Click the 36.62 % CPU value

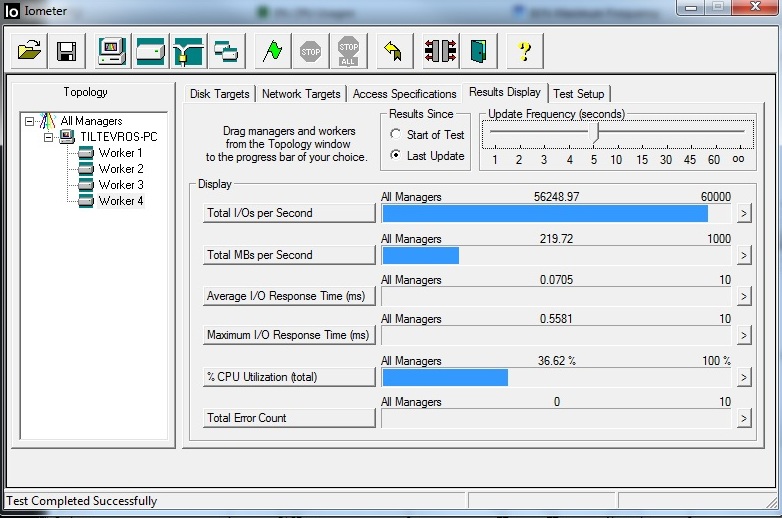556,360
